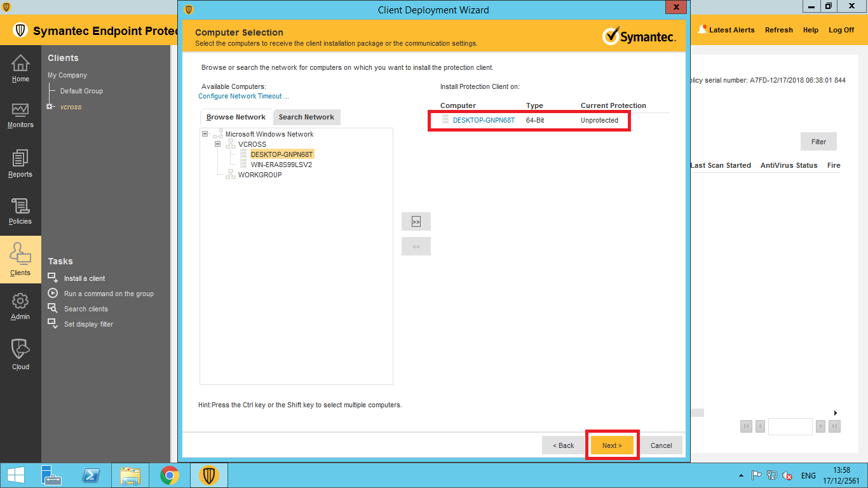This screenshot has width=868, height=488.
Task: Launch Google Chrome from the taskbar
Action: pos(169,475)
